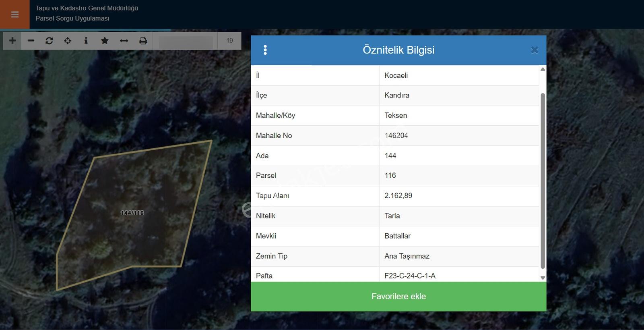Open favorites star in toolbar
Image resolution: width=644 pixels, height=330 pixels.
[105, 41]
